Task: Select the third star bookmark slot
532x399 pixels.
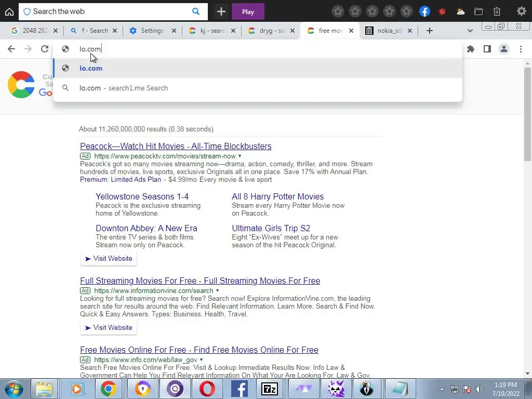Action: pos(372,11)
